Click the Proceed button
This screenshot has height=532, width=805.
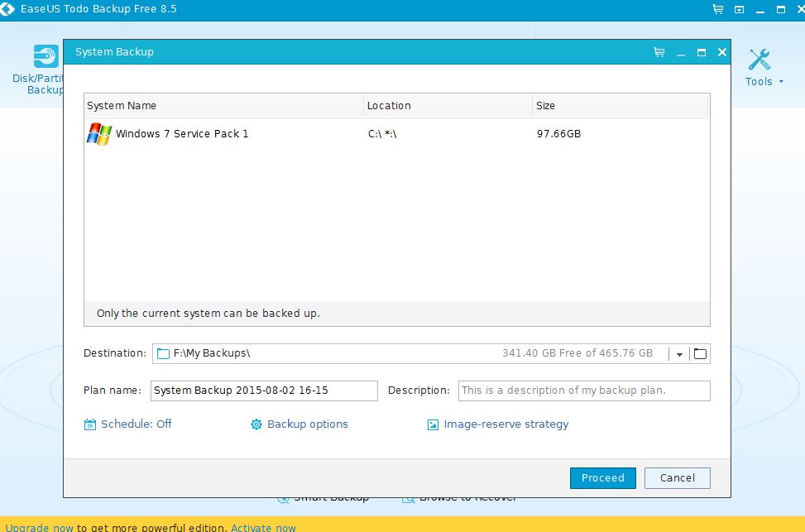(x=603, y=478)
